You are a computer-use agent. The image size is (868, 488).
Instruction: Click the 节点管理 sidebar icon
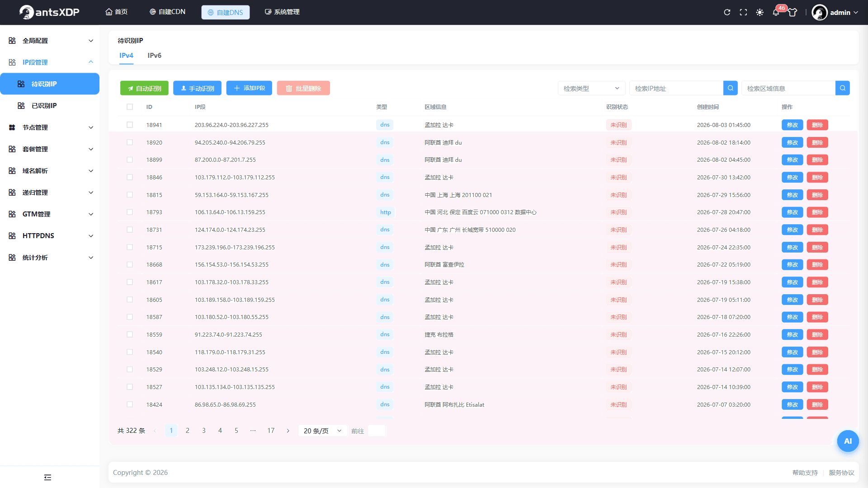12,127
